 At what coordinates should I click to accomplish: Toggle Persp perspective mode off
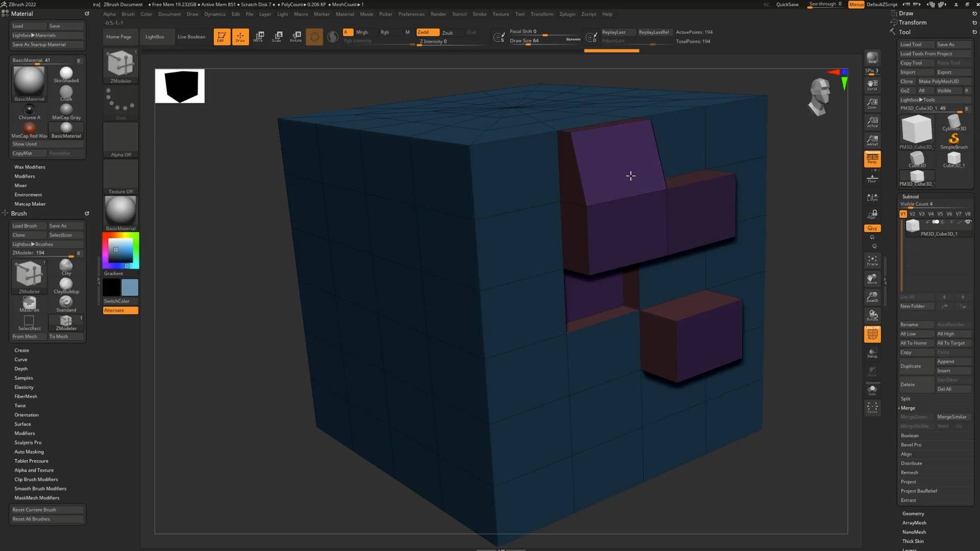click(872, 159)
